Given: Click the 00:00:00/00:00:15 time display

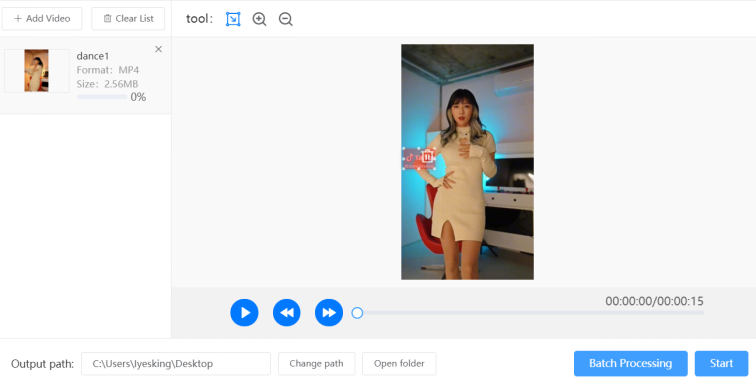Looking at the screenshot, I should click(x=654, y=301).
